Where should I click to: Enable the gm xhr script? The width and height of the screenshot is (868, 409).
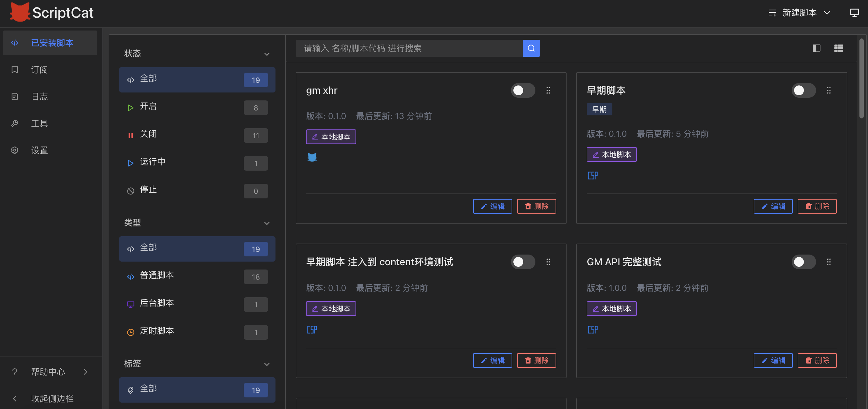coord(523,90)
